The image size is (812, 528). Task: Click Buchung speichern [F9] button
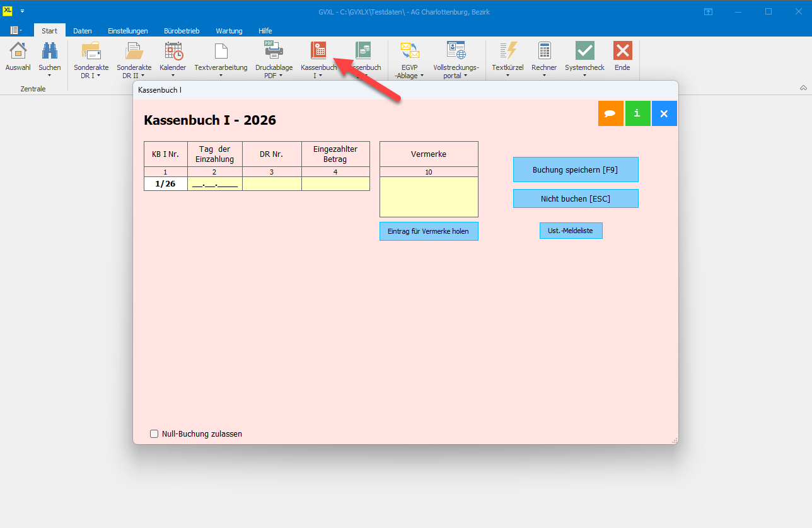(x=576, y=169)
